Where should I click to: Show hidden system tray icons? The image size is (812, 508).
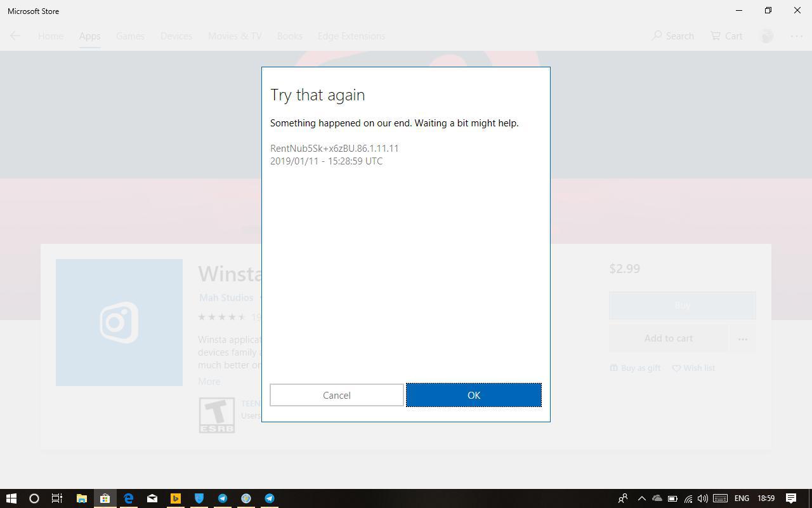tap(641, 498)
